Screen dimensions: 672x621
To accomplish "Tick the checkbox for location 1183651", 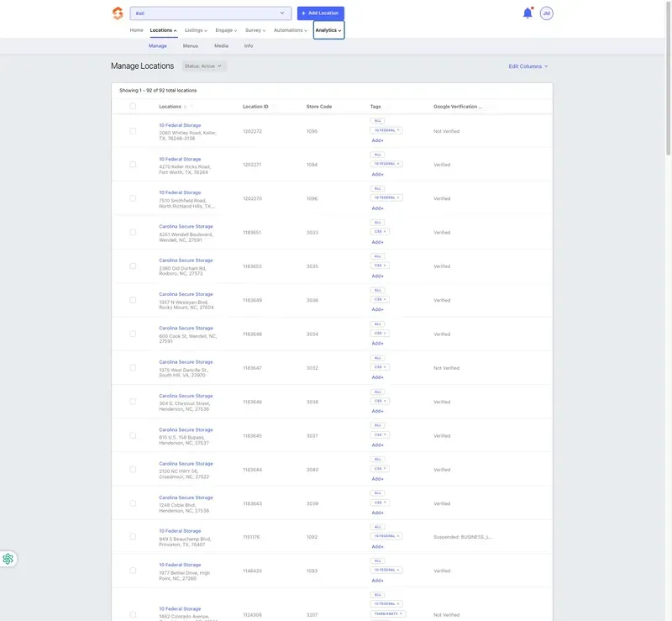I will [133, 233].
